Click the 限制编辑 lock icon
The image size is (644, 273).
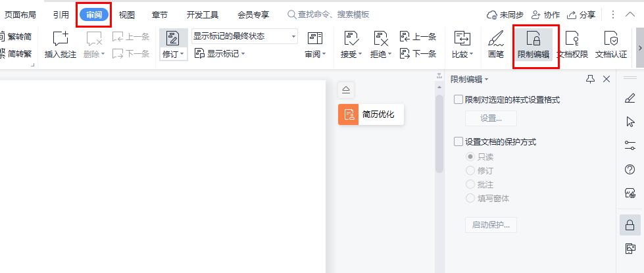click(533, 39)
